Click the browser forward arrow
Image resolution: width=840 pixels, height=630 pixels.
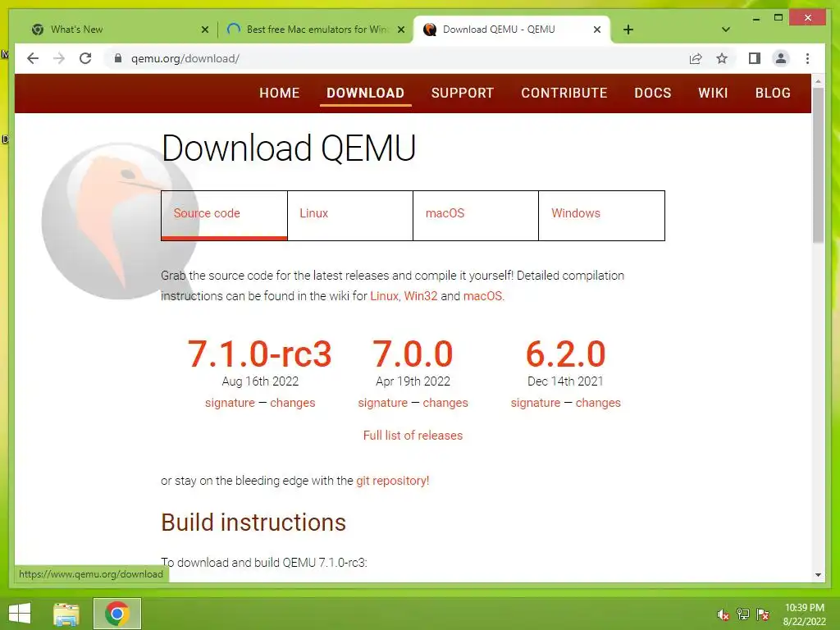tap(59, 58)
